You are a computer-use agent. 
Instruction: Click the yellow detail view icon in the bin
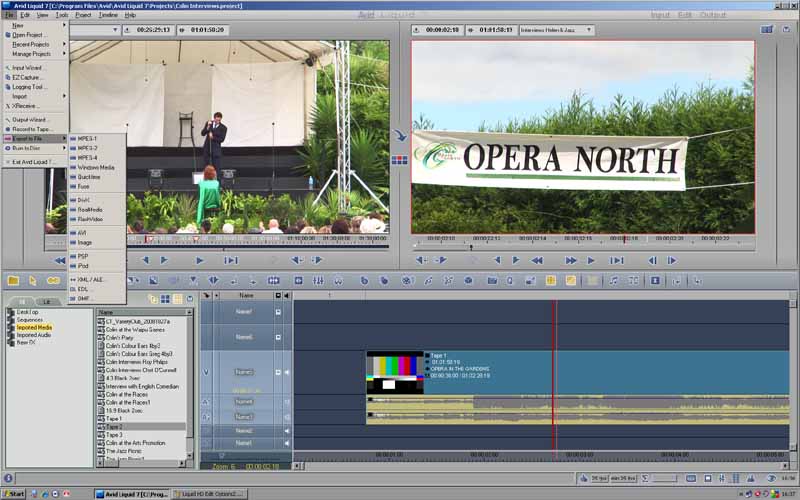click(177, 299)
